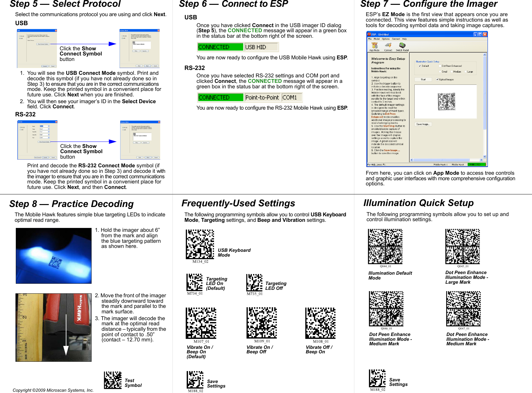This screenshot has height=393, width=532.
Task: Click the Save Image button
Action: point(423,124)
